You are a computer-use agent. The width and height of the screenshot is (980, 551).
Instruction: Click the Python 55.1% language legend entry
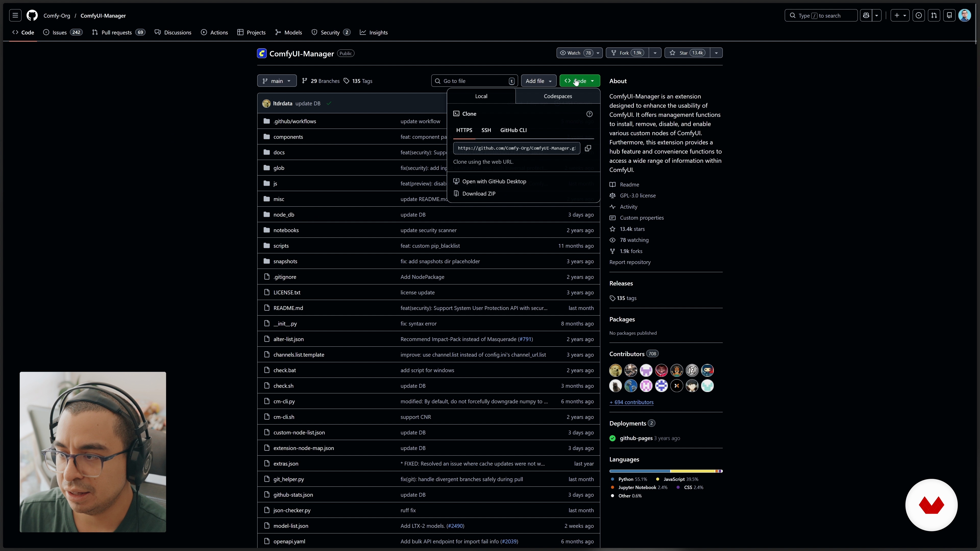point(629,479)
